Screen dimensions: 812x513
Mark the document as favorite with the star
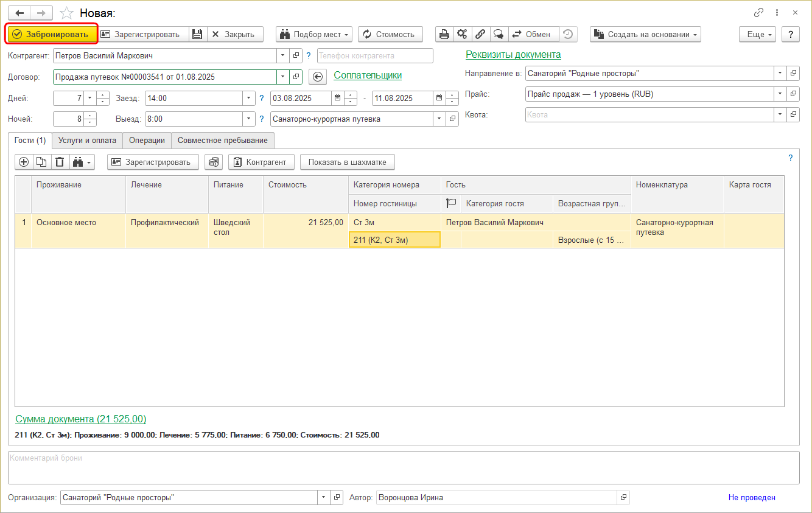pos(67,13)
